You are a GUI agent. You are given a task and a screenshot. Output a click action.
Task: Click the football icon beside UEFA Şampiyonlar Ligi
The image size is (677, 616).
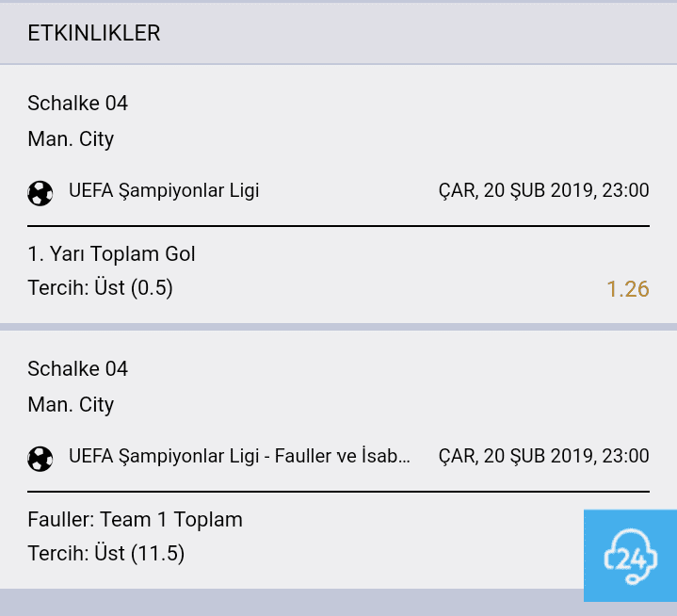[40, 193]
